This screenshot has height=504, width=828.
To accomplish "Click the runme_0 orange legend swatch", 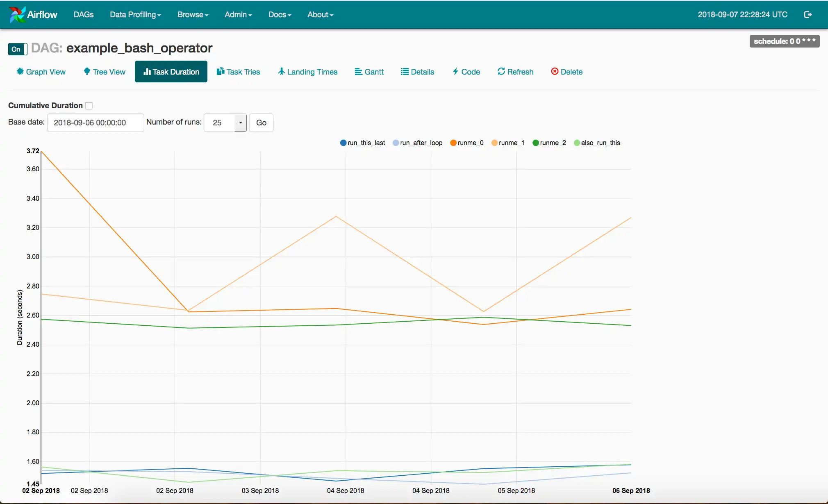I will tap(455, 143).
